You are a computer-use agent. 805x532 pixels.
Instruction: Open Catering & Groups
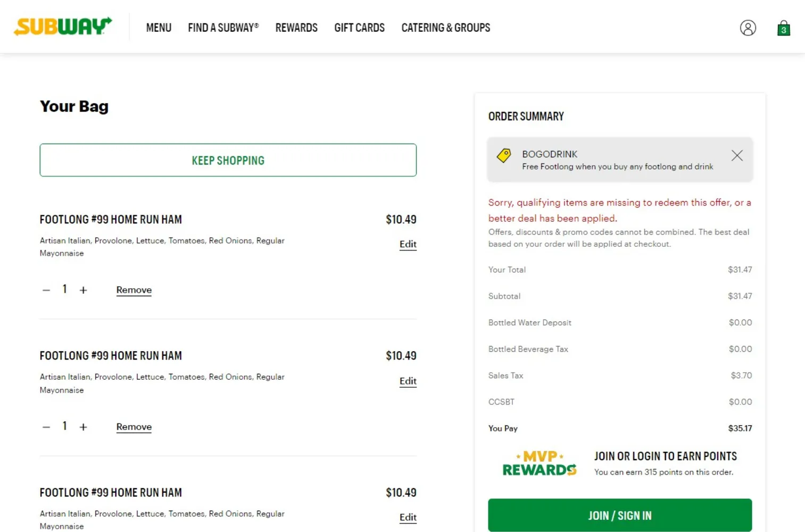(445, 28)
